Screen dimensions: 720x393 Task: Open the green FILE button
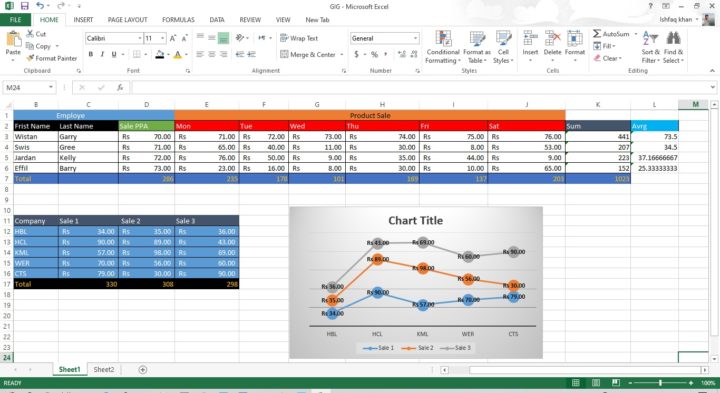coord(16,20)
